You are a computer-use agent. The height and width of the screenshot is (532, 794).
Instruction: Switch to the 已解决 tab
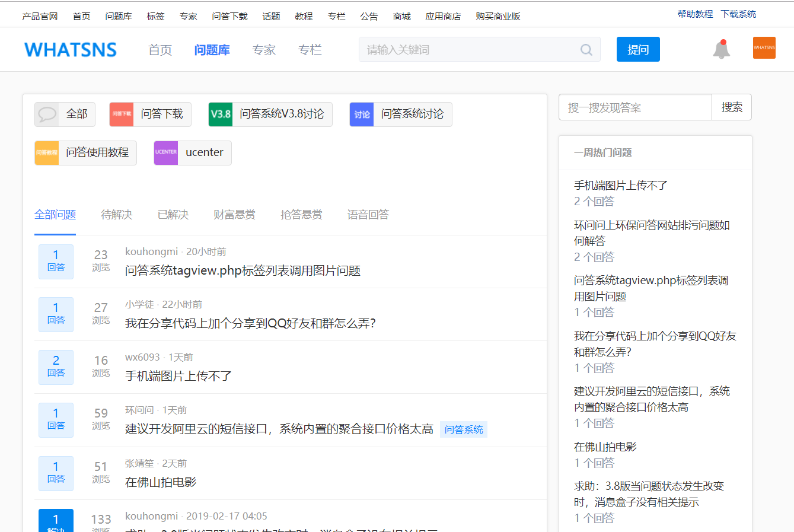[x=173, y=215]
